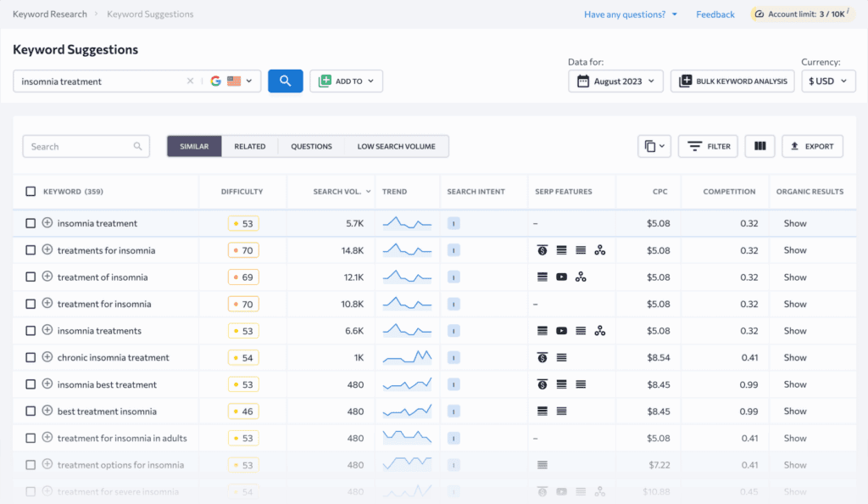Click the trend sparkline for 'insomnia best treatment'
The image size is (868, 504).
(407, 384)
